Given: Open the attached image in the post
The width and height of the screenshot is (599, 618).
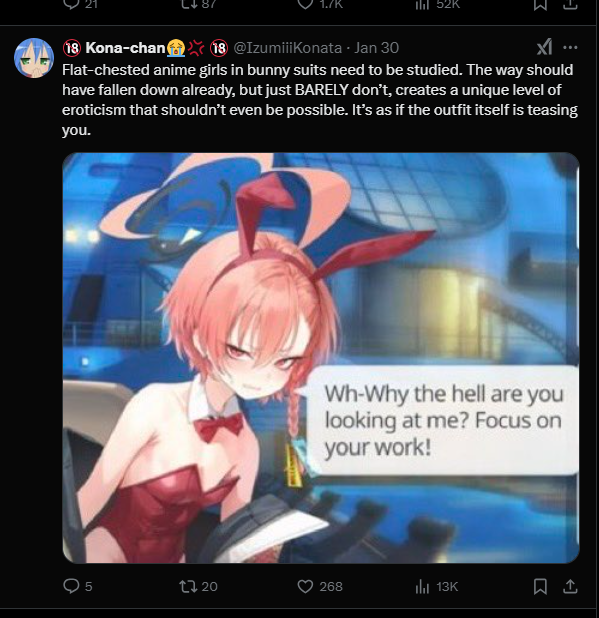Looking at the screenshot, I should (x=320, y=358).
